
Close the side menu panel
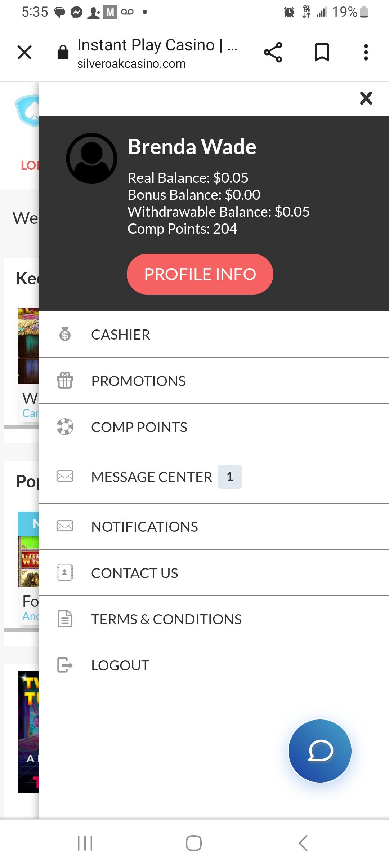(366, 98)
